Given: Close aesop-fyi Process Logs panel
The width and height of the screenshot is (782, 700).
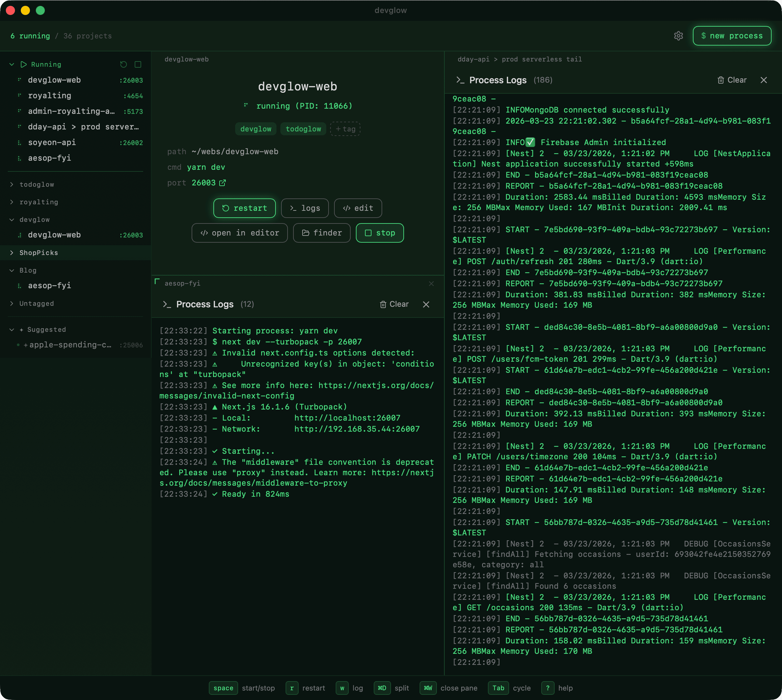Looking at the screenshot, I should (x=426, y=304).
